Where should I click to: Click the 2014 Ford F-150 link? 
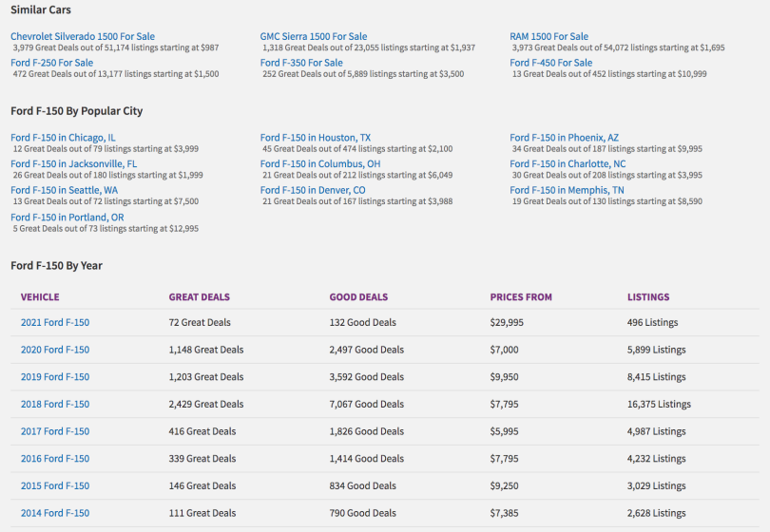(x=55, y=513)
